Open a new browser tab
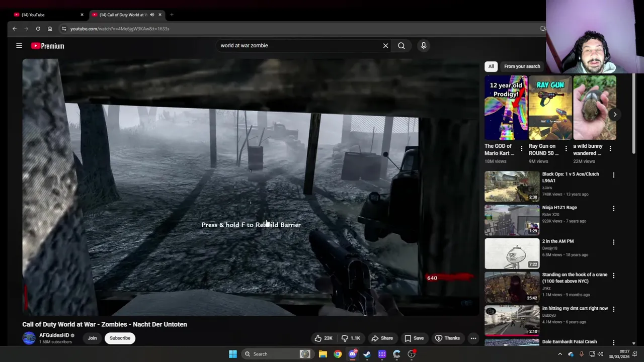 172,15
